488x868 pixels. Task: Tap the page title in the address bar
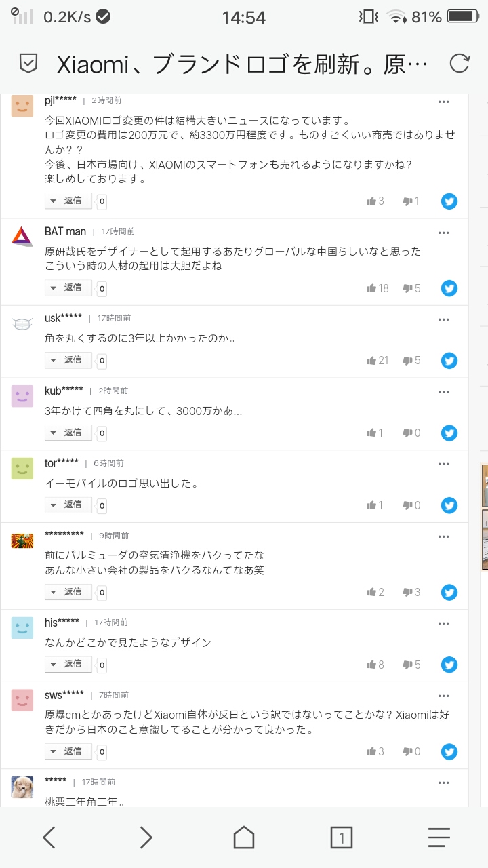click(243, 64)
